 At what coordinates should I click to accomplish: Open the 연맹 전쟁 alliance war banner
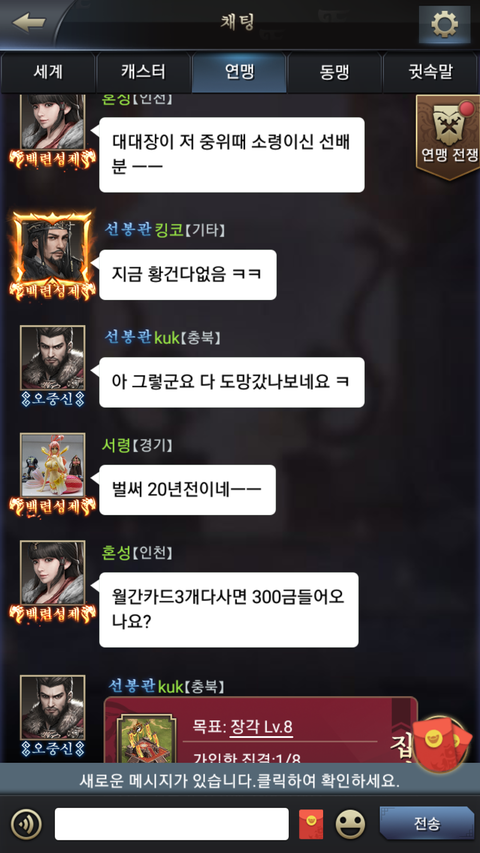(x=447, y=136)
